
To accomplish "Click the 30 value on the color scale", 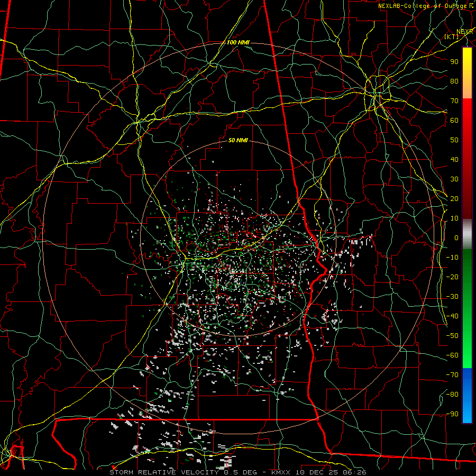I will [454, 179].
